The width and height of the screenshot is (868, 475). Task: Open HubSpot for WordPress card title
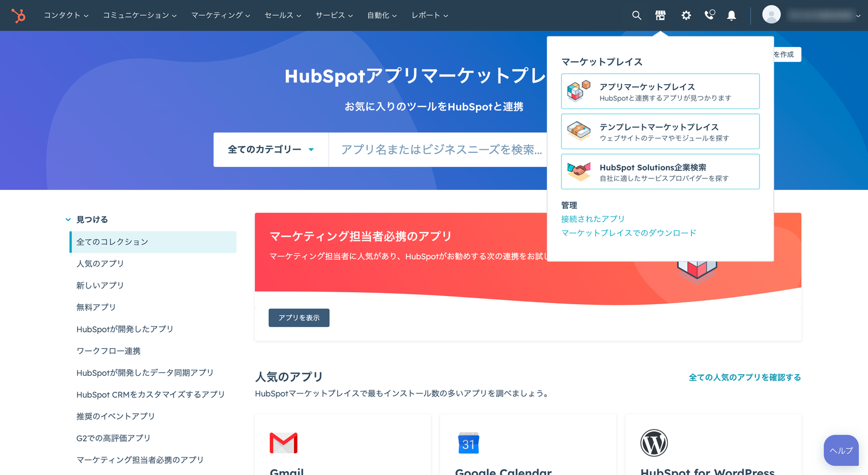[x=707, y=471]
